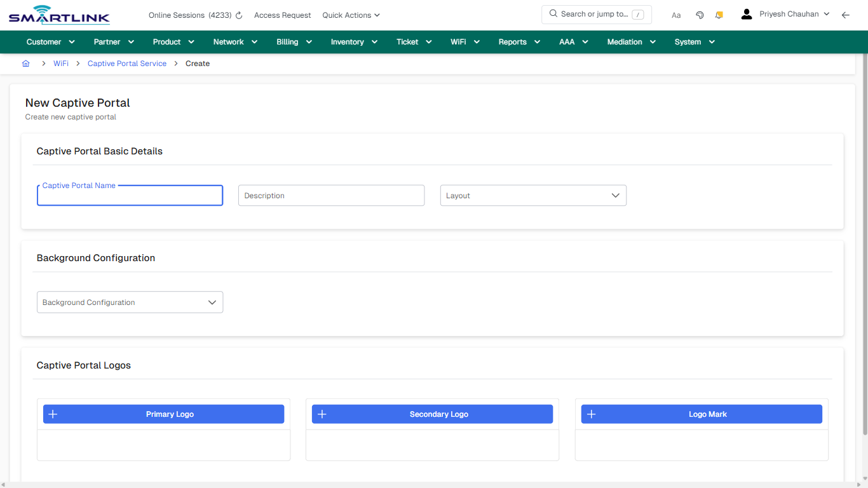Click the Access Request link

(x=282, y=15)
